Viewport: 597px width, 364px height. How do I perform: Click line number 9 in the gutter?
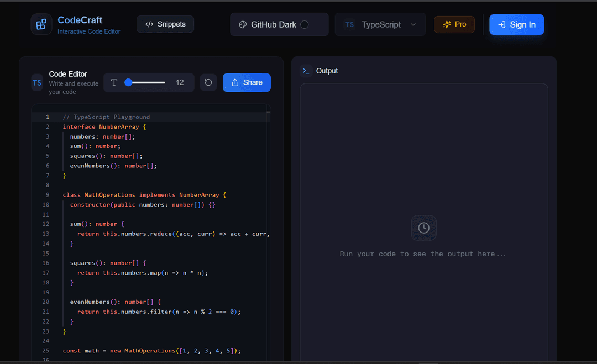(x=48, y=195)
